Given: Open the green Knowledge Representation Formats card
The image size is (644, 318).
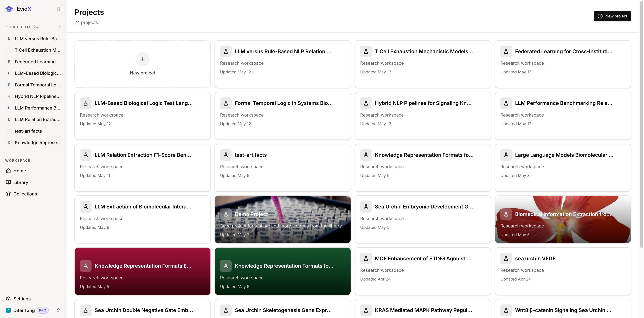Looking at the screenshot, I should click(x=282, y=271).
